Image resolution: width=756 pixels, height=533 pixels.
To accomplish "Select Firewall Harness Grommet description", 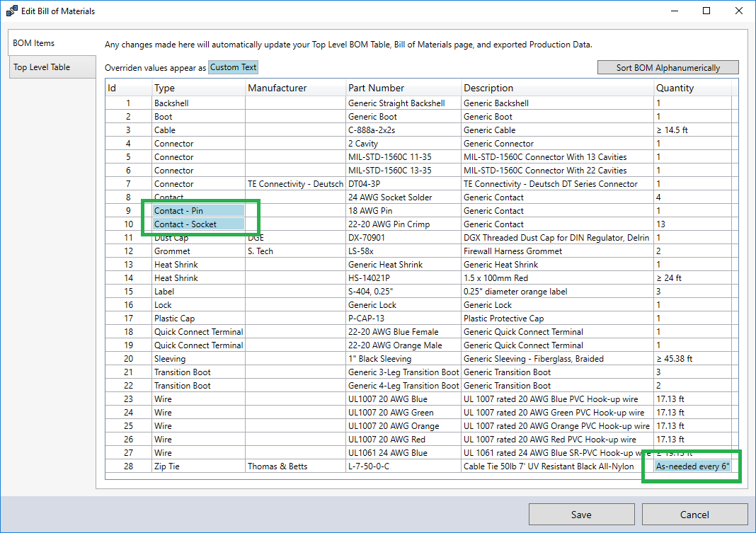I will pos(557,251).
